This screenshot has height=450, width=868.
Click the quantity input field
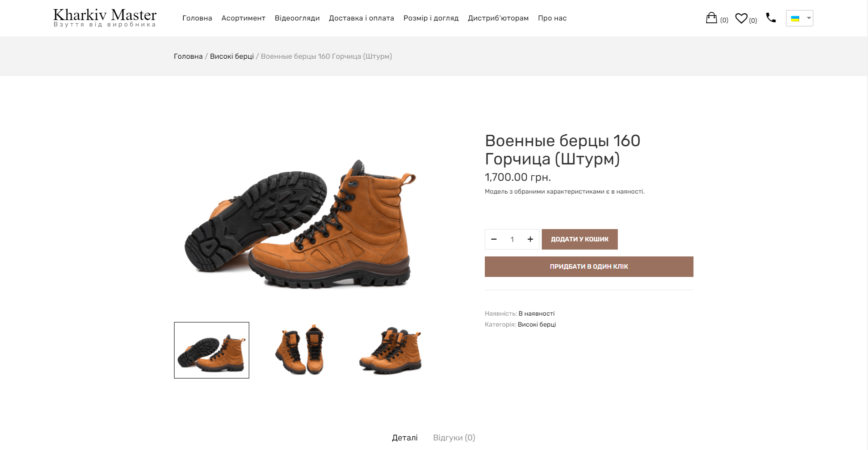point(512,239)
